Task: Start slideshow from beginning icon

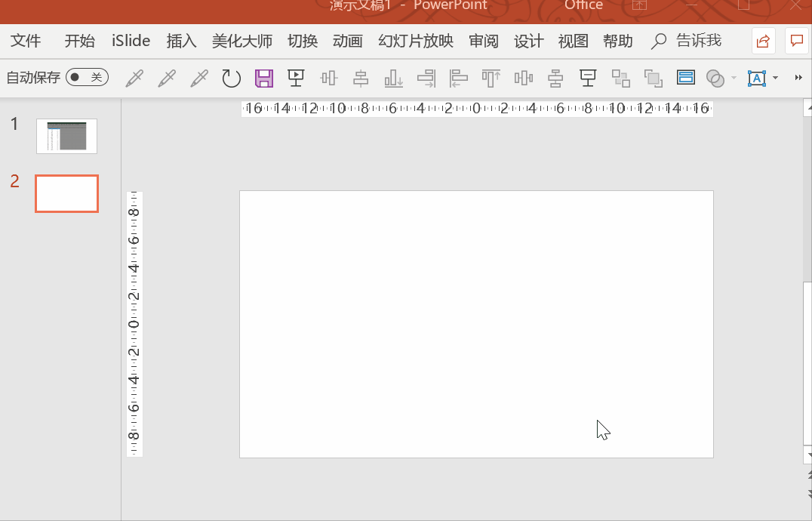Action: tap(296, 79)
